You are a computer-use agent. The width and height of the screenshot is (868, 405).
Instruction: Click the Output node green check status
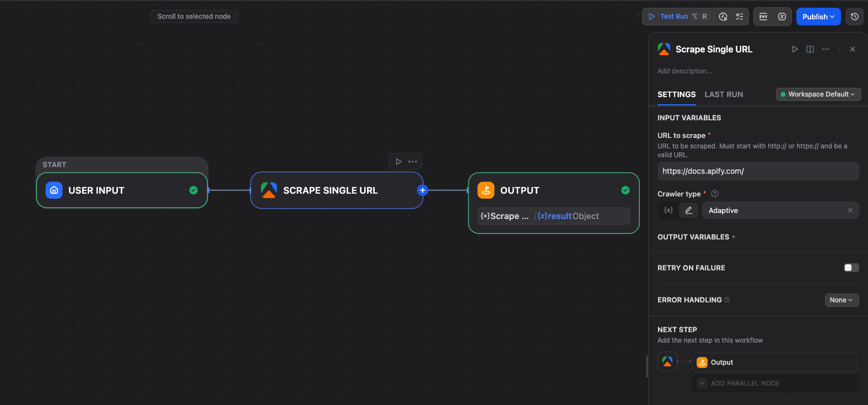click(x=626, y=190)
